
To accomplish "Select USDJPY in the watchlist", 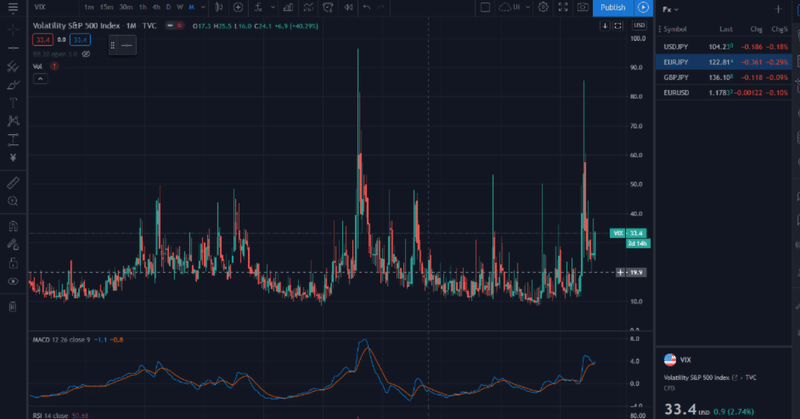I will click(x=723, y=46).
